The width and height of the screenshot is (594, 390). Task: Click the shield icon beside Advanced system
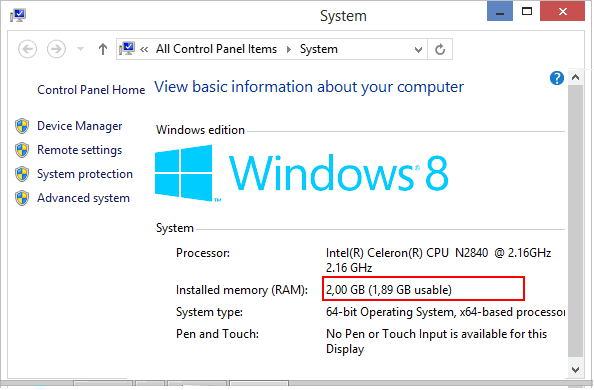[22, 198]
